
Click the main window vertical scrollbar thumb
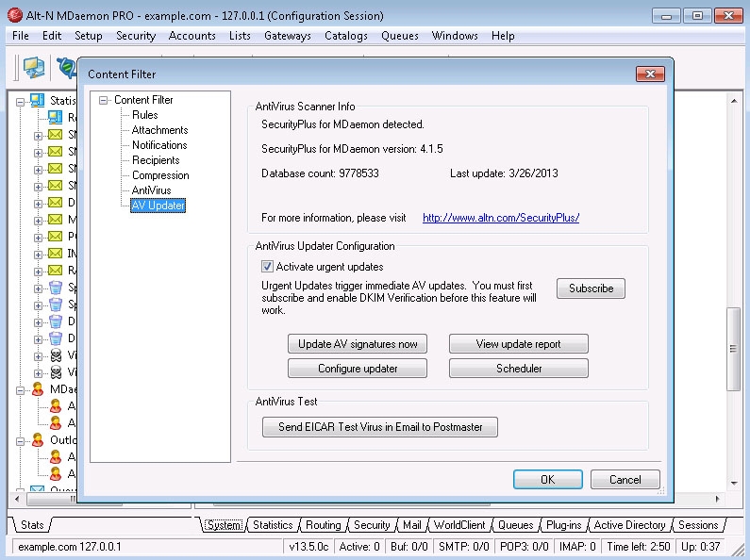[x=733, y=349]
